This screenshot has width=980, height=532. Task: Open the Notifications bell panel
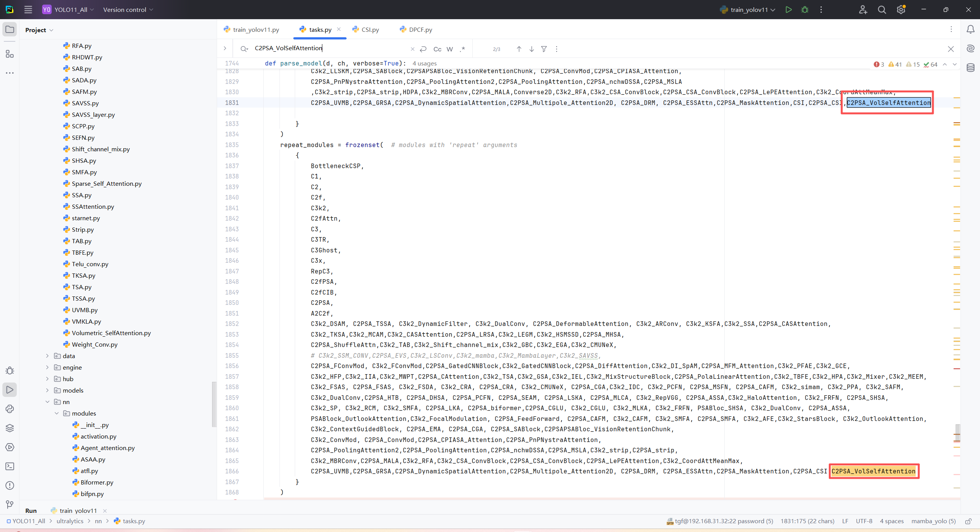[970, 29]
